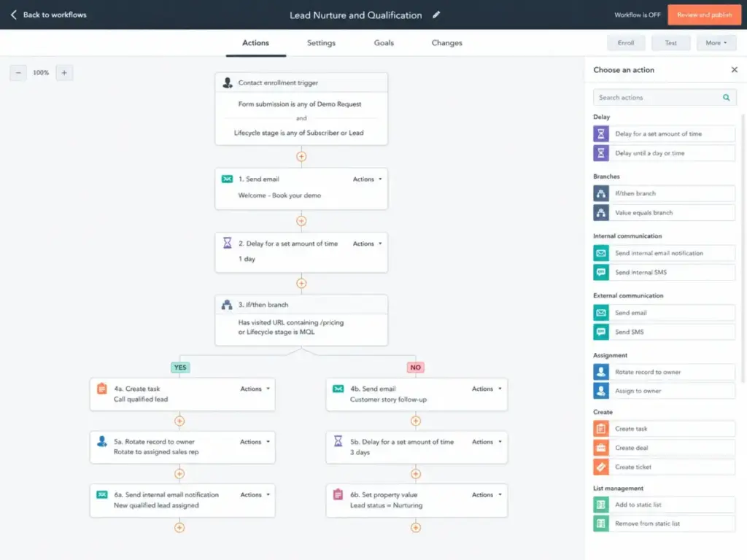Add an action below 4a Create task

coord(179,421)
